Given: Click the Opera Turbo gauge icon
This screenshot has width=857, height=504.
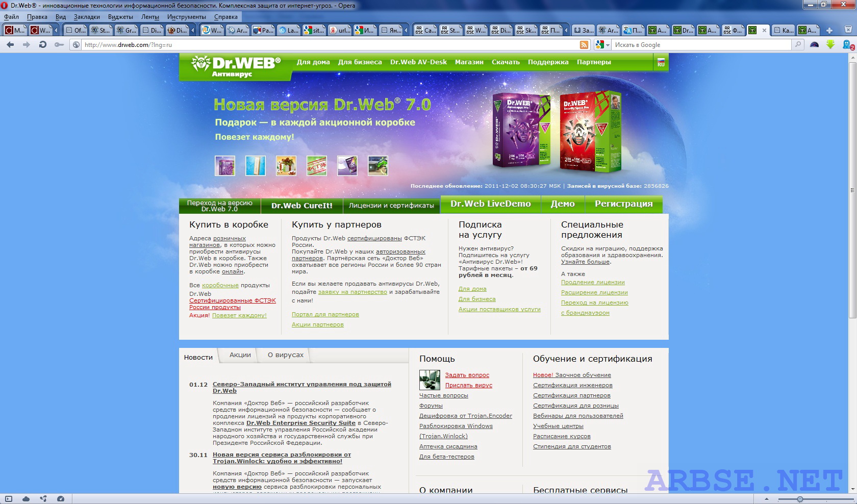Looking at the screenshot, I should (61, 499).
